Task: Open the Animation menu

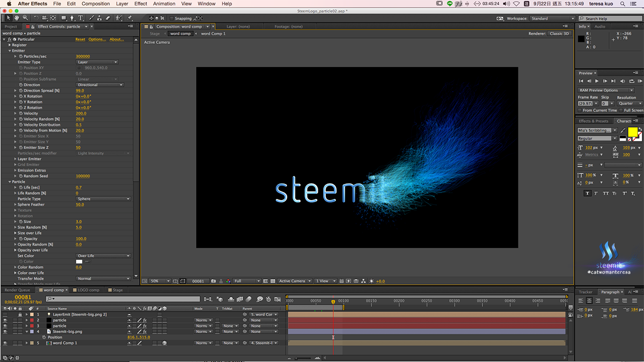Action: pyautogui.click(x=164, y=4)
